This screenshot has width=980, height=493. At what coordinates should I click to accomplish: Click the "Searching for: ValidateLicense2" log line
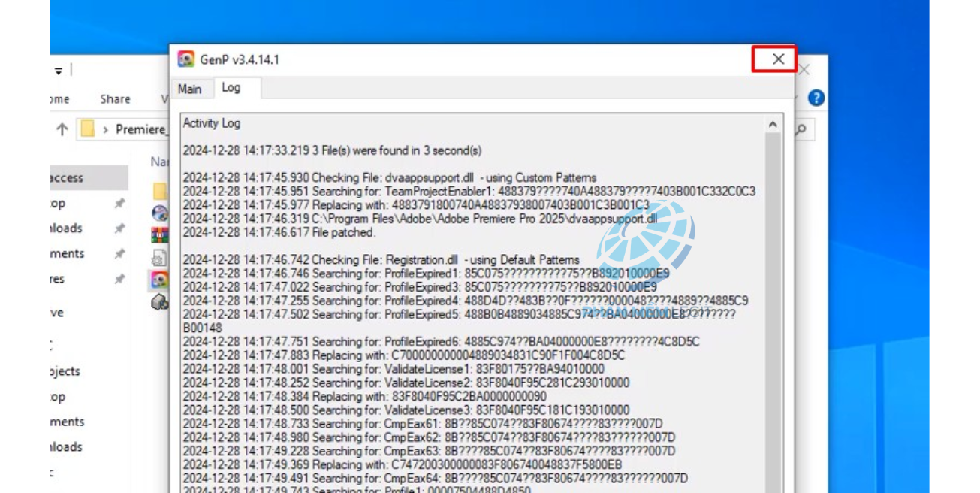(x=406, y=383)
